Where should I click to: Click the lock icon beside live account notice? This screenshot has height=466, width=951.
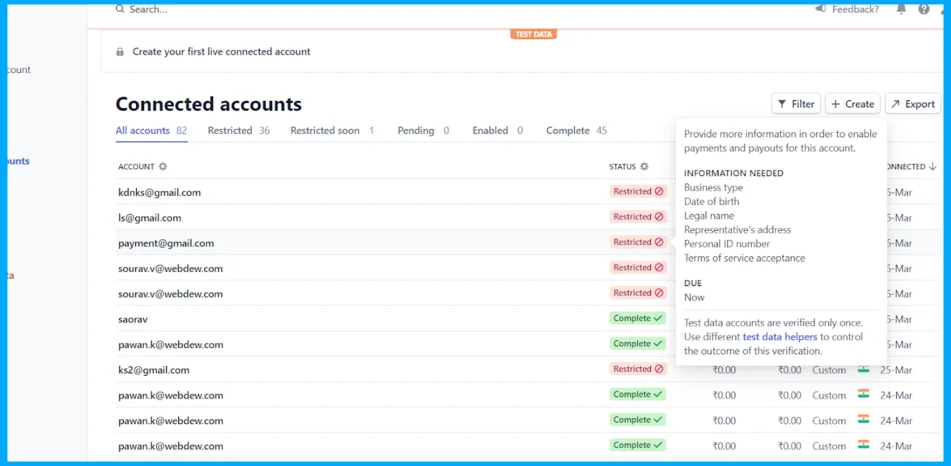(x=120, y=52)
